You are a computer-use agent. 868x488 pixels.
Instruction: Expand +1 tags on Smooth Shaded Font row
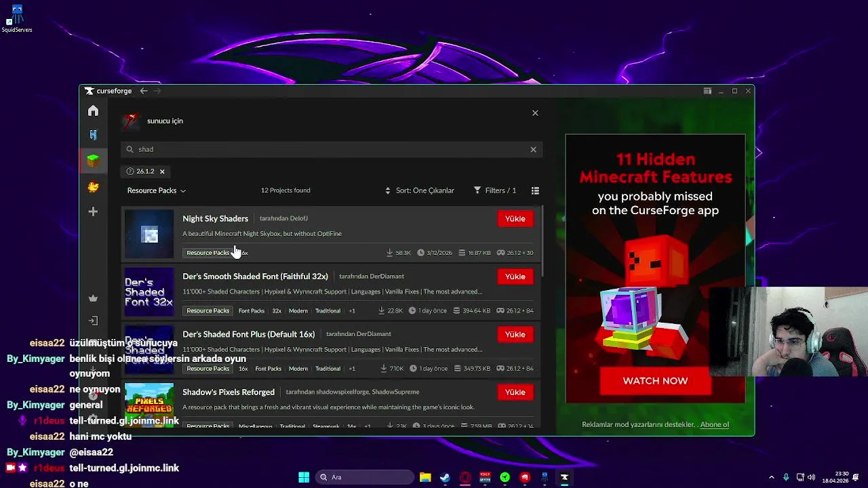click(352, 310)
